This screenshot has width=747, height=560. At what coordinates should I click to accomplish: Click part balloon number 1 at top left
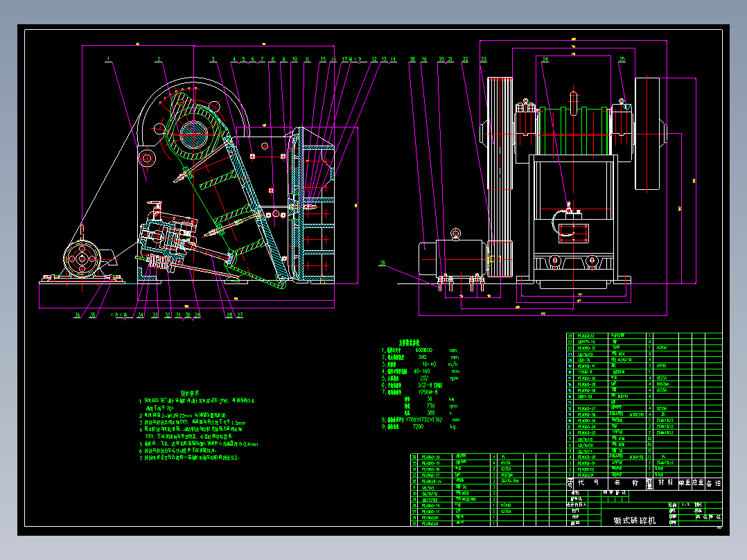108,59
